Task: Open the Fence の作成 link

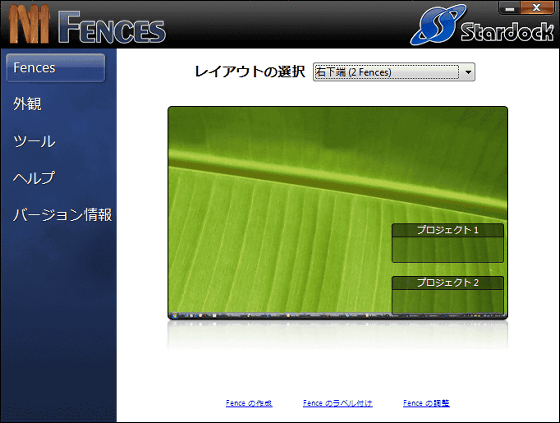Action: point(249,403)
